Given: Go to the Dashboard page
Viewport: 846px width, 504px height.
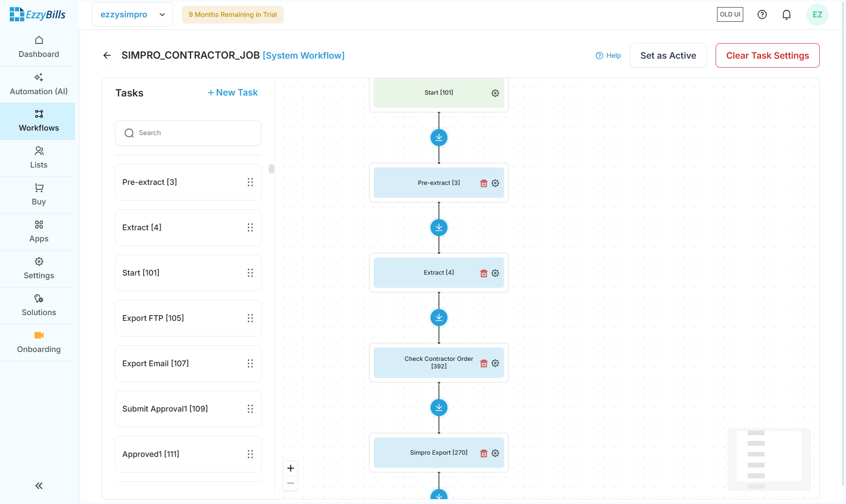Looking at the screenshot, I should [x=39, y=47].
